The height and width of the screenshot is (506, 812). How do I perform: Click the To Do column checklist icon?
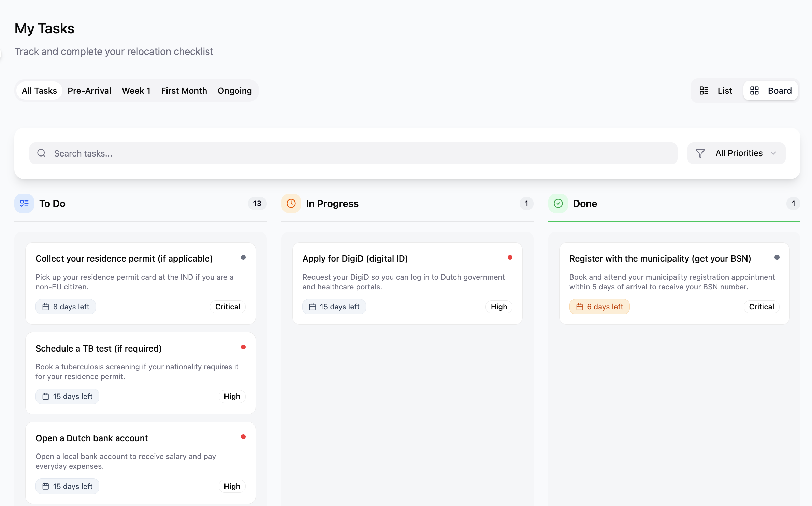(x=24, y=203)
